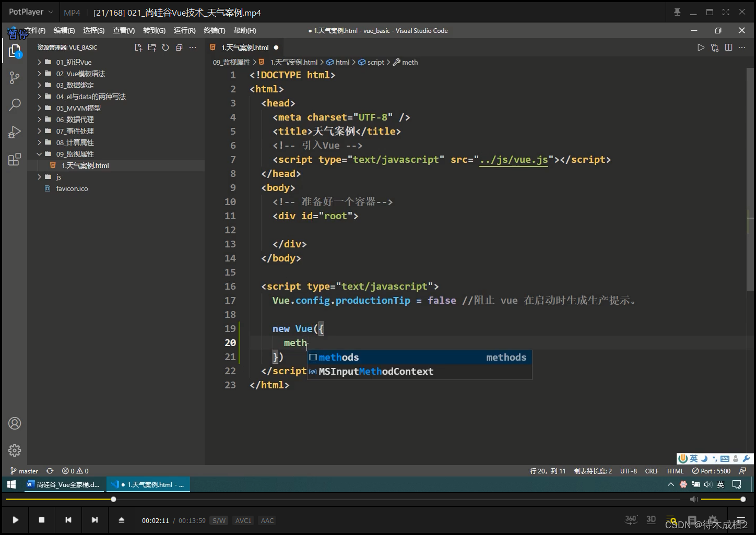Change the UTF-8 file encoding
The image size is (756, 535).
tap(629, 471)
